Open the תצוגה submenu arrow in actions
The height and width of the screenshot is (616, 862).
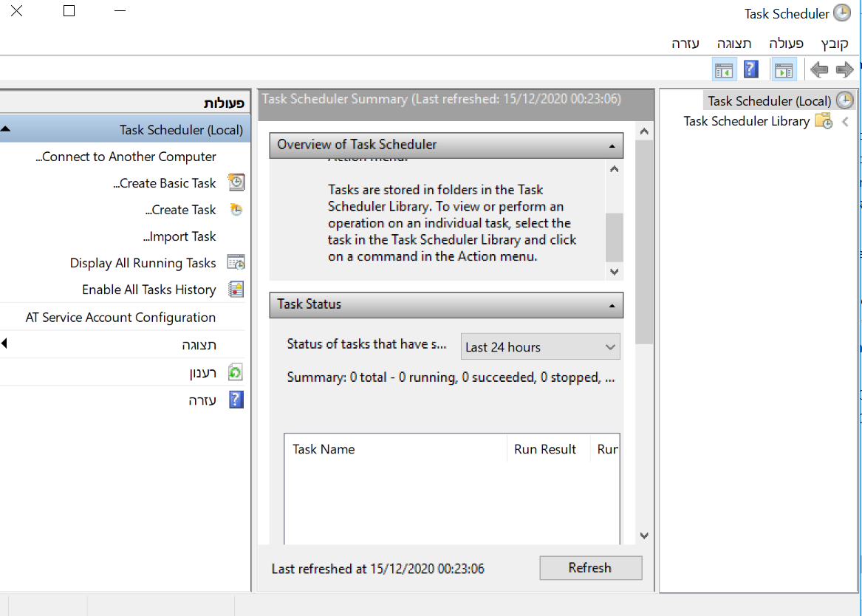[4, 343]
